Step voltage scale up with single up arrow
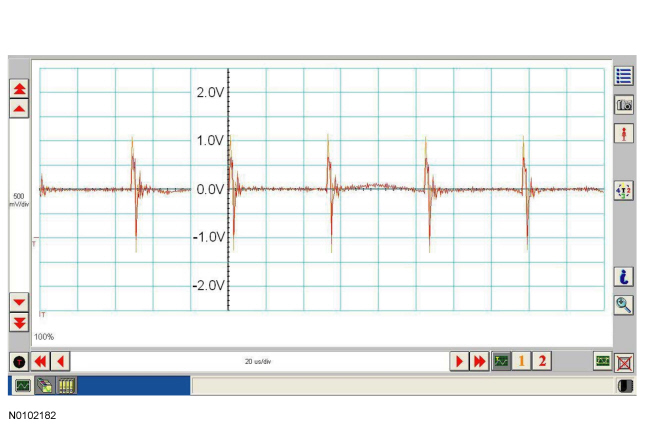Viewport: 650px width, 426px height. [19, 107]
